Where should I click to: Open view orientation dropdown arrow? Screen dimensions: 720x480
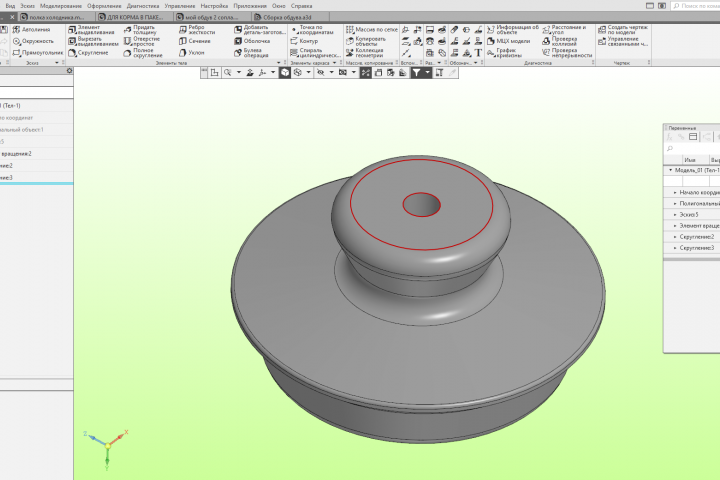(273, 73)
